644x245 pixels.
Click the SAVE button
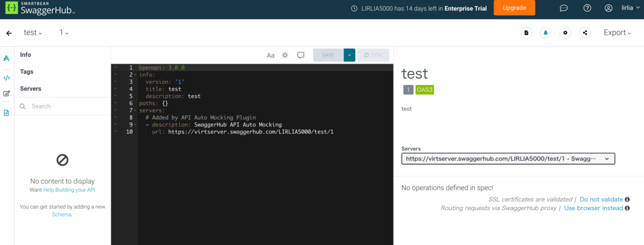coord(328,55)
